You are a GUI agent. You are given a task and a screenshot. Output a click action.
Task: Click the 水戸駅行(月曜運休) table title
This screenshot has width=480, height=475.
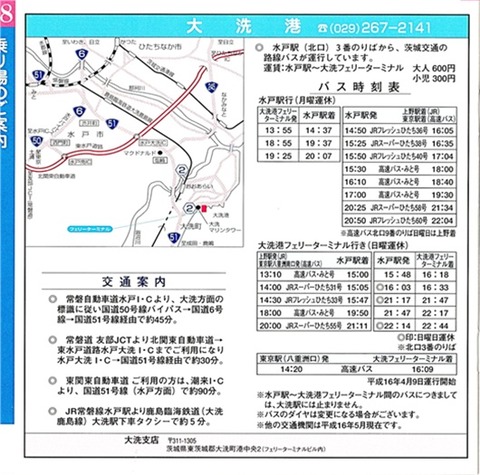tap(297, 100)
